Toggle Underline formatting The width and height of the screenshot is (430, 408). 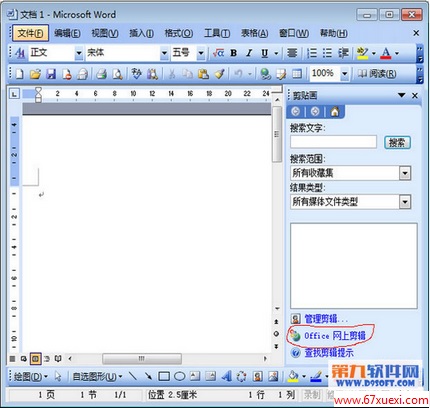pyautogui.click(x=265, y=53)
